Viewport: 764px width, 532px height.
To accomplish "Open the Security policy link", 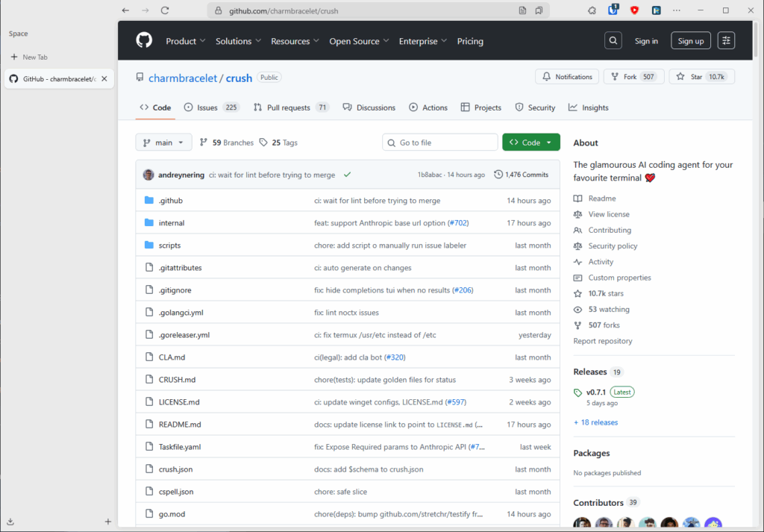I will click(613, 246).
